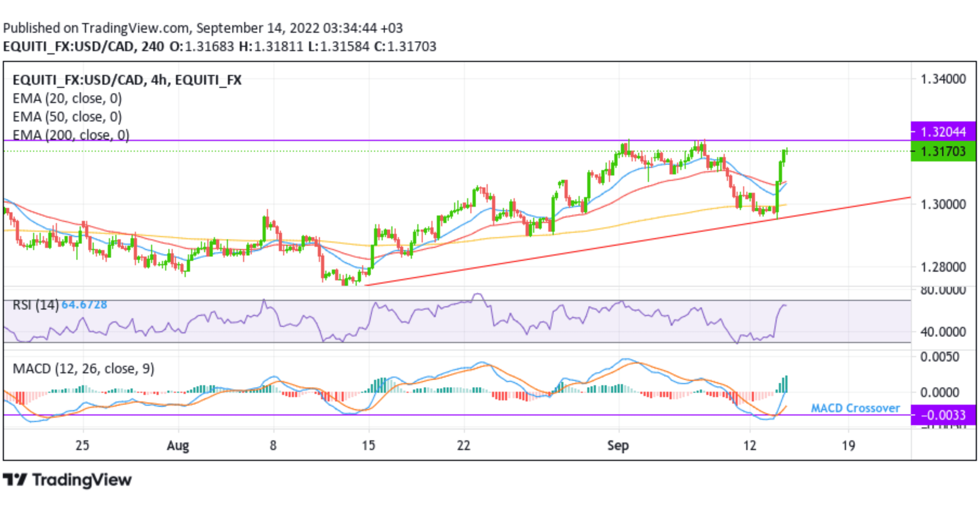Image resolution: width=980 pixels, height=528 pixels.
Task: Click the purple -0.0033 MACD level label
Action: point(943,415)
